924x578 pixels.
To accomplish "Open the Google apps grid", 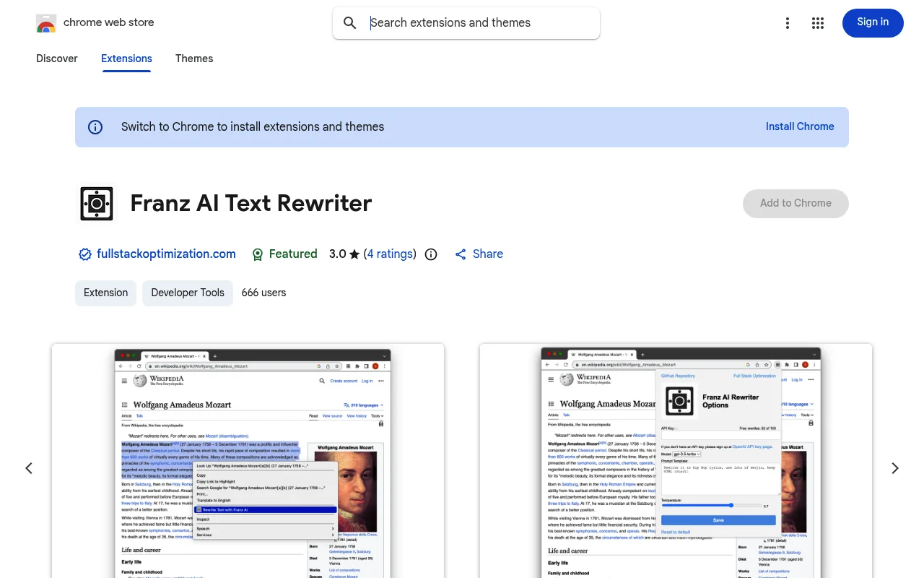I will (x=818, y=23).
